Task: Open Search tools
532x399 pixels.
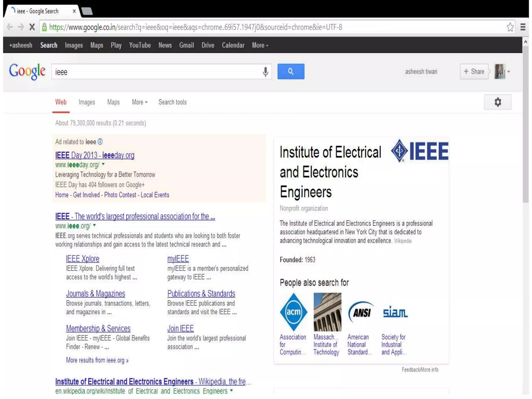Action: click(x=172, y=102)
